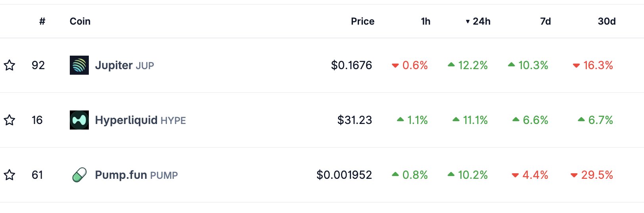
Task: Click the Pump.fun pill logo icon
Action: pos(79,175)
